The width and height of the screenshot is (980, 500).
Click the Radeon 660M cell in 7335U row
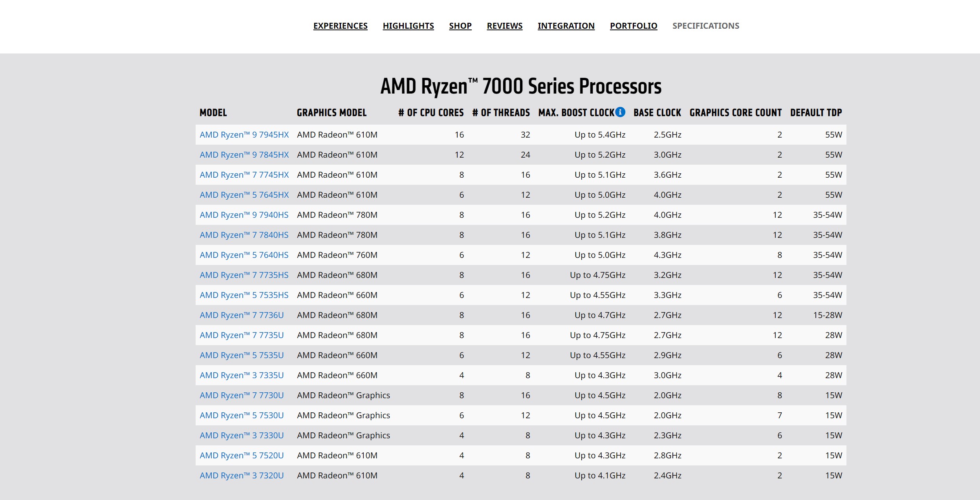(337, 375)
